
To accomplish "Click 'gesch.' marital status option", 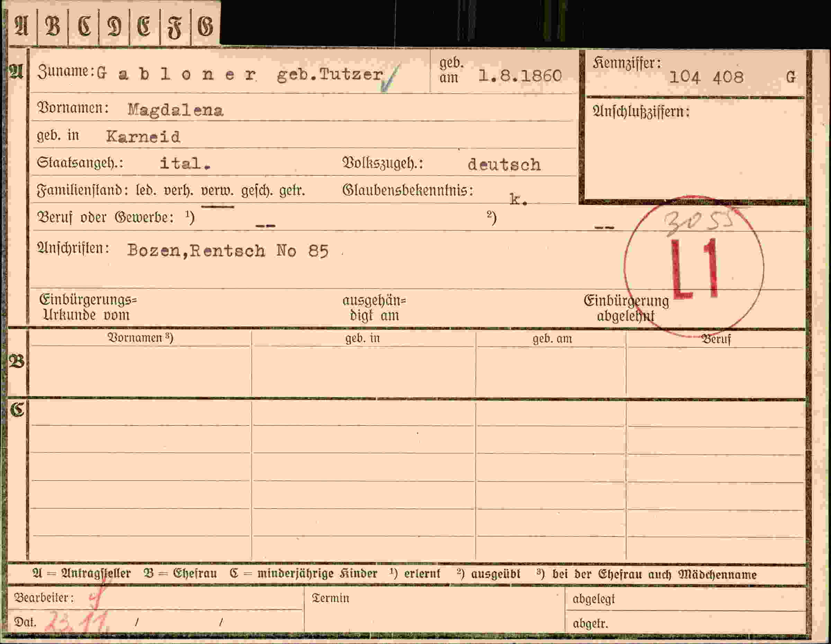I will [x=257, y=190].
